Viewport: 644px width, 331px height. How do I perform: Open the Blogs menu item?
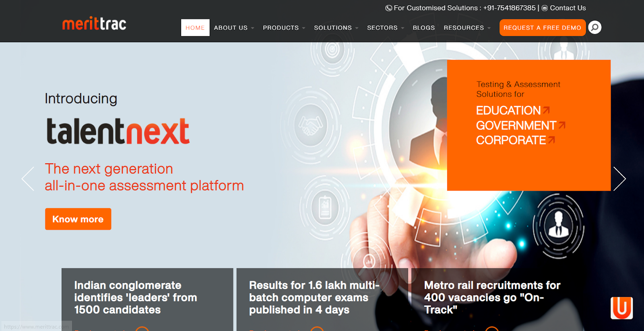tap(423, 28)
